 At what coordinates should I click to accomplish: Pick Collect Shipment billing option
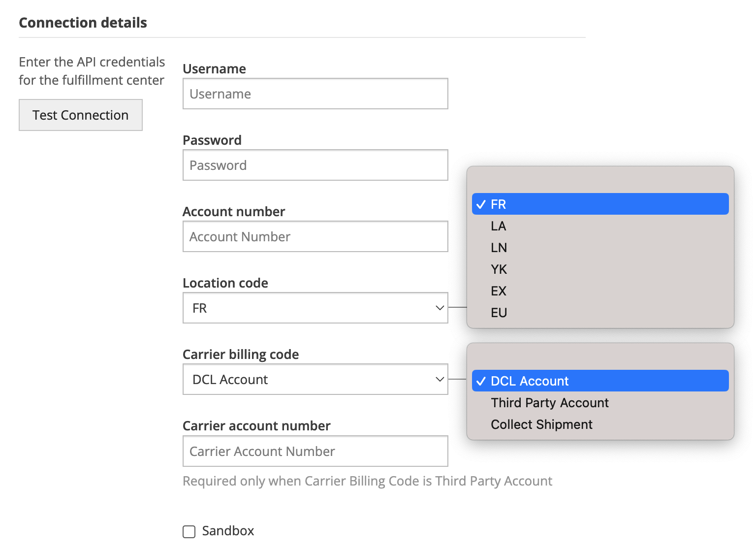pyautogui.click(x=541, y=424)
